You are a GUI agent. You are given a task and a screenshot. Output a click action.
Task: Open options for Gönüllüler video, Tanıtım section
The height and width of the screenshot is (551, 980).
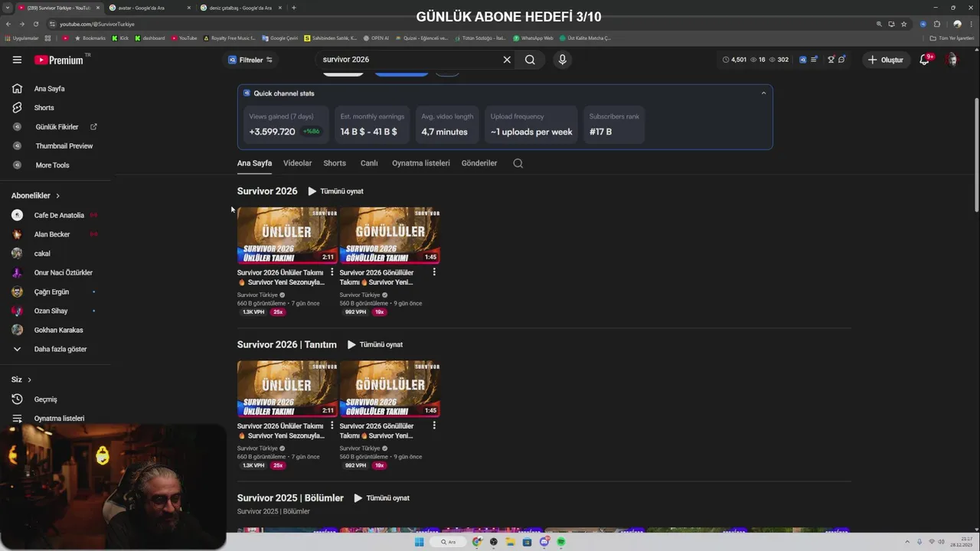434,425
